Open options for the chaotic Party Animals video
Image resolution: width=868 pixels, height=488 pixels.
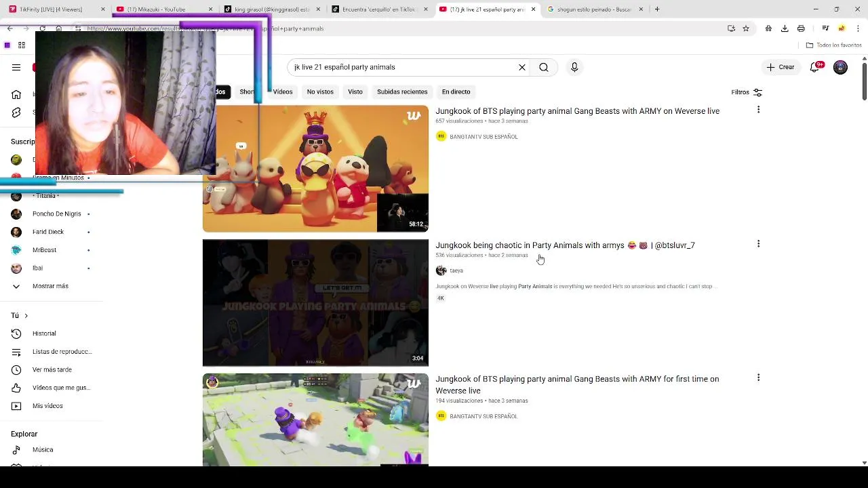coord(758,244)
